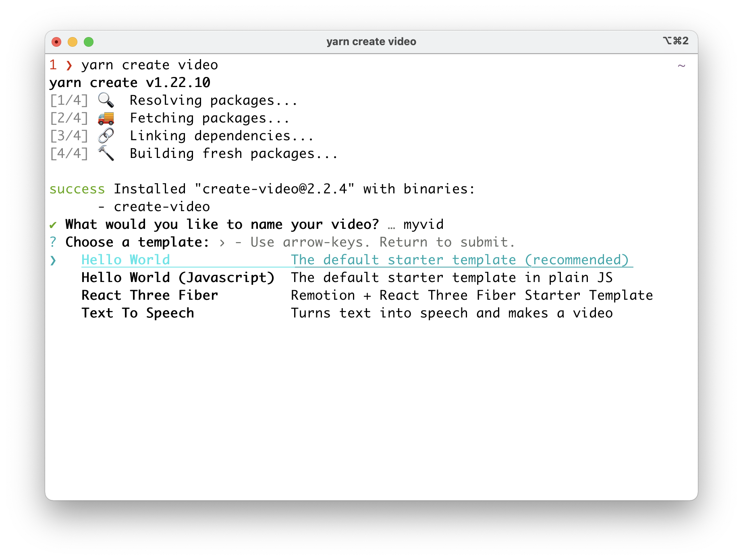Click the gray chevron after 'Choose a template:'

pyautogui.click(x=222, y=243)
